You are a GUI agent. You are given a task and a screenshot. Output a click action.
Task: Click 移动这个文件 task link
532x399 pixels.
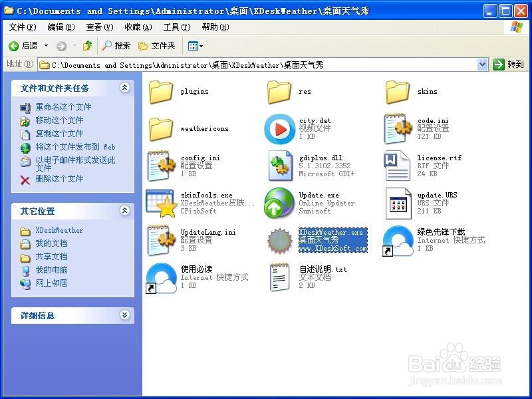(59, 120)
